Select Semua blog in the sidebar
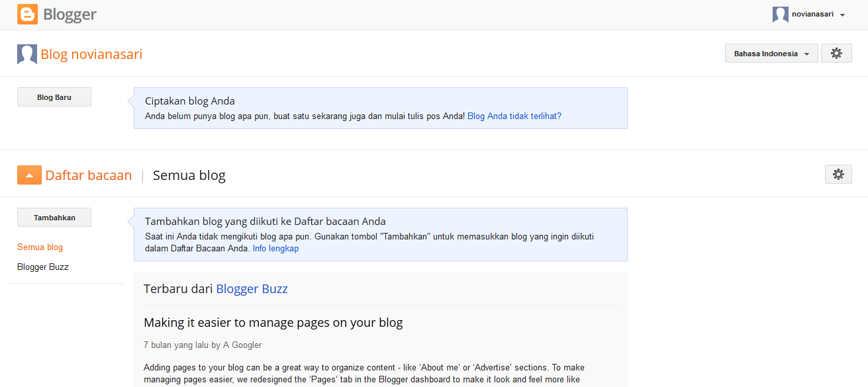The width and height of the screenshot is (868, 387). 40,247
